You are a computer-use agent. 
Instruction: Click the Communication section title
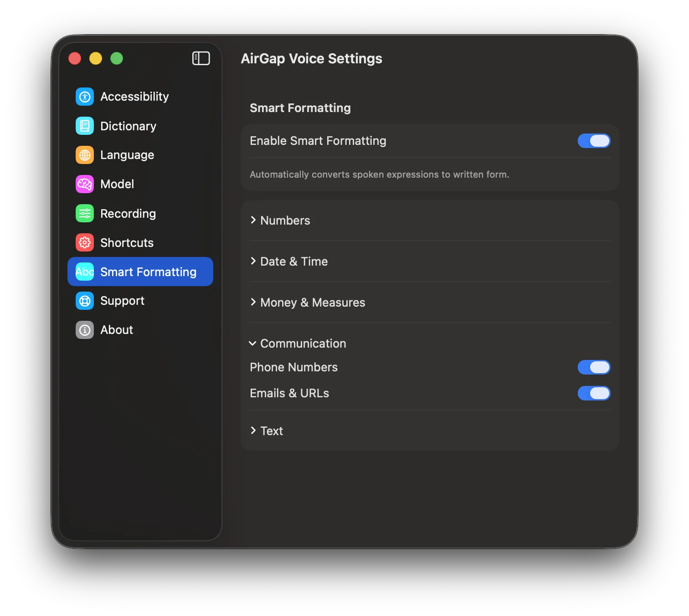pyautogui.click(x=303, y=344)
